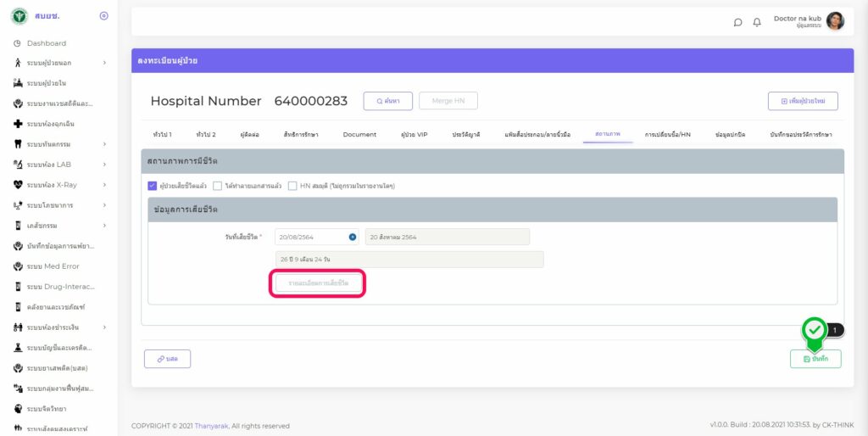Click the Dashboard clock icon in the sidebar
The height and width of the screenshot is (436, 868).
[x=17, y=43]
